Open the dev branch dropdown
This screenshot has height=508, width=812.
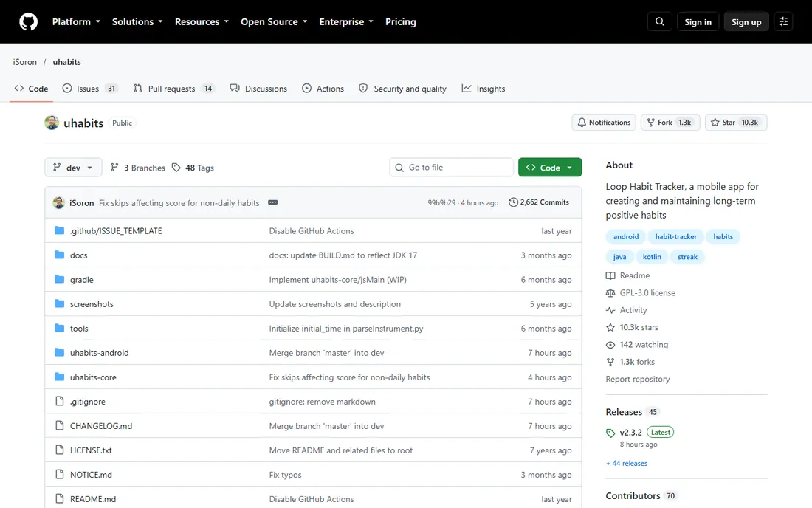(73, 168)
